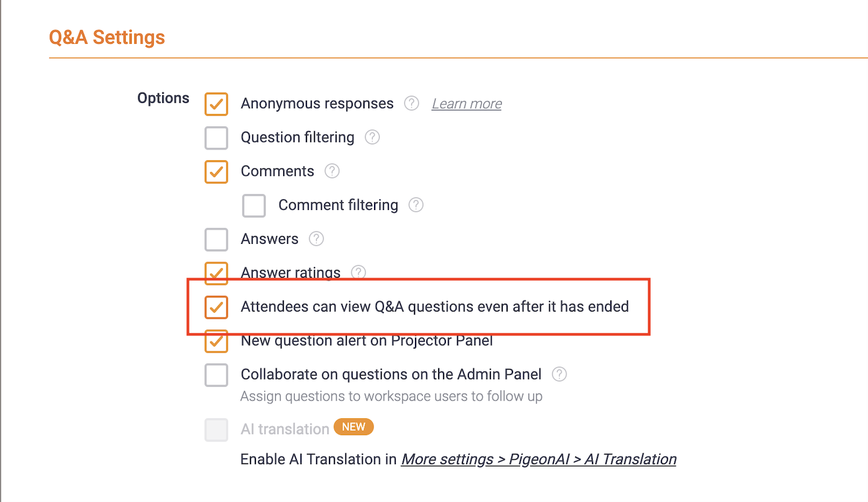
Task: Enable the Question filtering checkbox
Action: pos(216,138)
